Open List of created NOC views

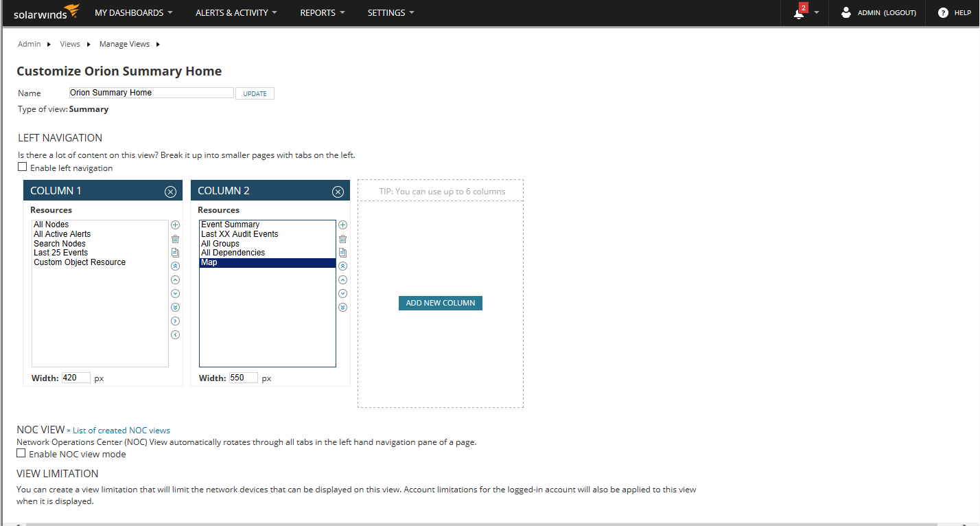(121, 431)
